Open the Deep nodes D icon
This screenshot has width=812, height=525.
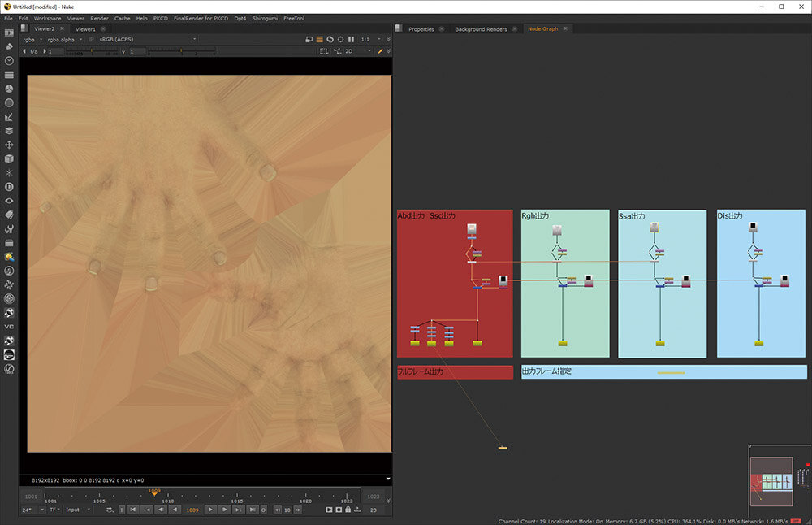(9, 187)
